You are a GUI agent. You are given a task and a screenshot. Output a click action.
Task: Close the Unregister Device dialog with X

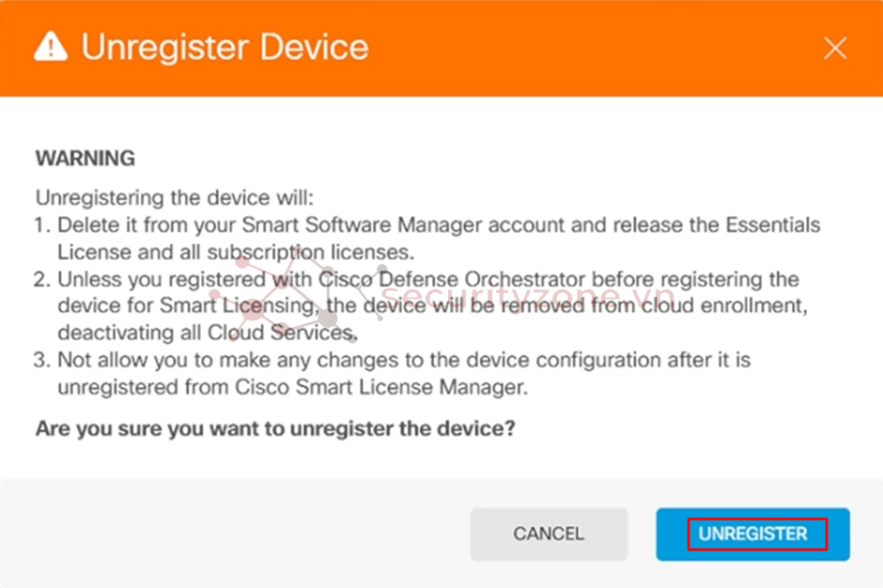(x=835, y=49)
